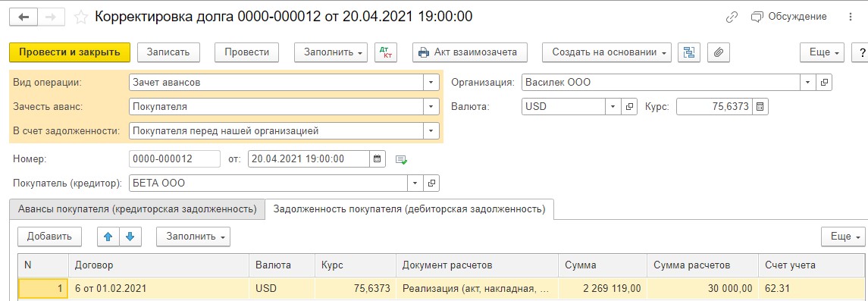Expand the Валюта USD dropdown

(613, 107)
